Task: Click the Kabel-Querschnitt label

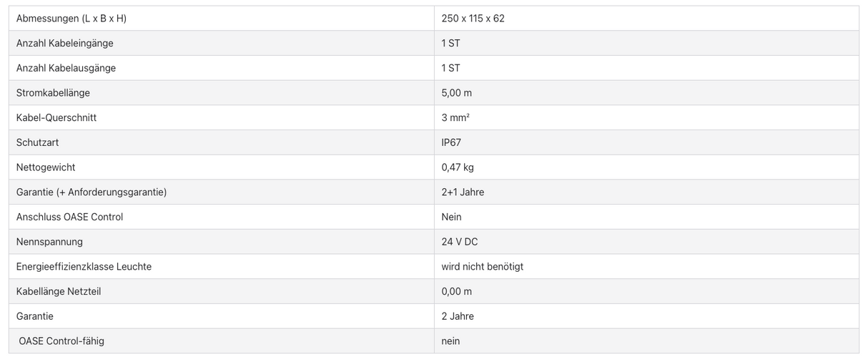Action: coord(56,117)
